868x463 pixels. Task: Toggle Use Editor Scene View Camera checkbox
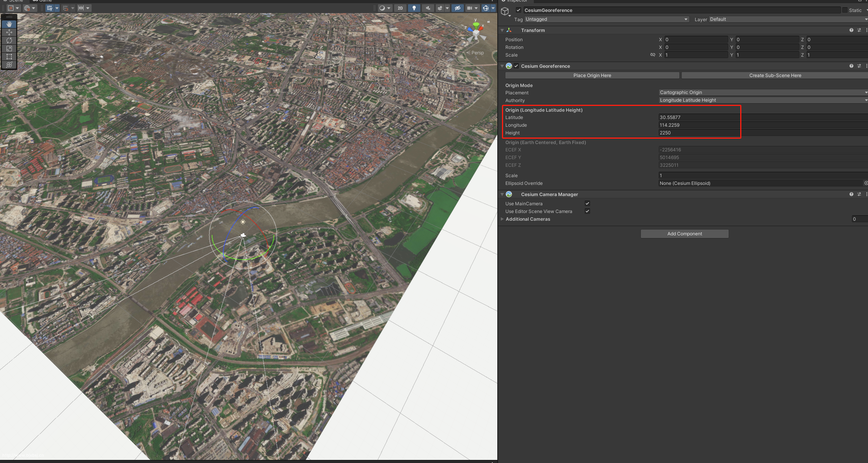coord(587,211)
